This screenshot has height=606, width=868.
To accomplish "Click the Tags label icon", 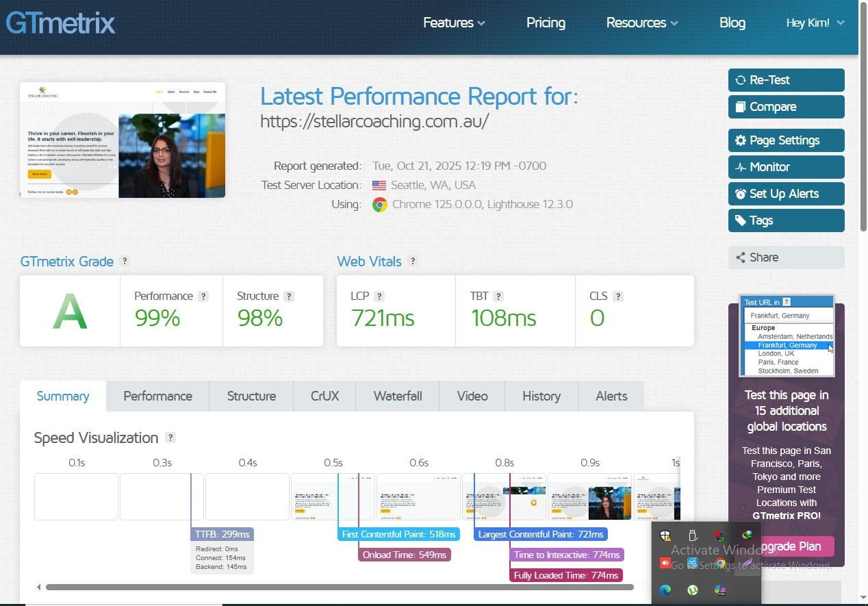I will tap(741, 220).
